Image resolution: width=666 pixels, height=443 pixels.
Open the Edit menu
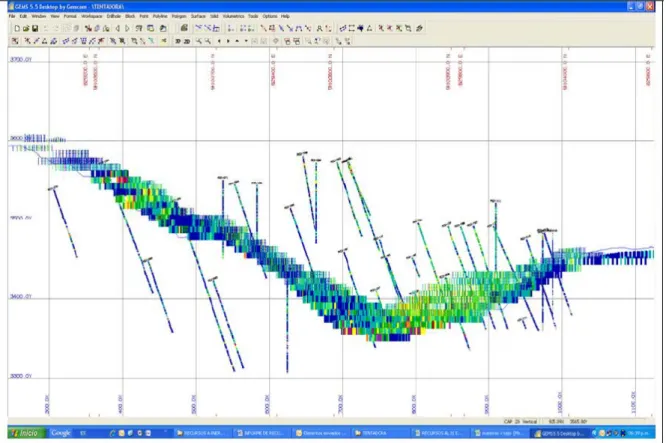23,16
